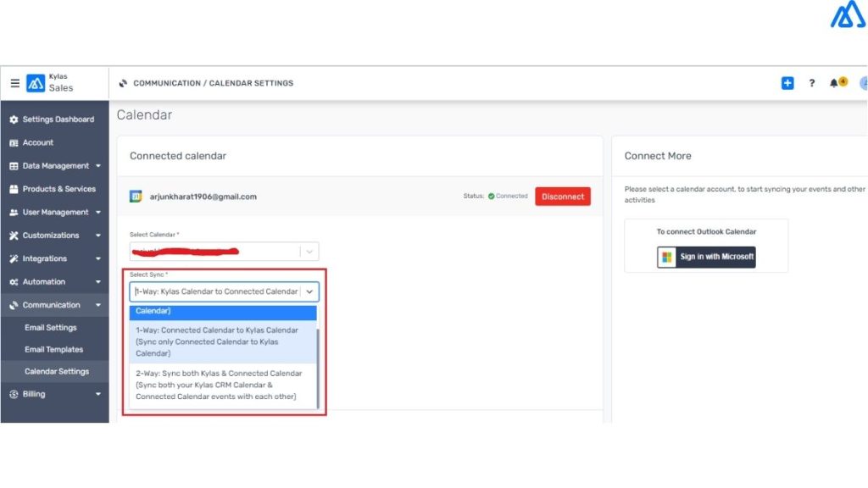Click the Google Calendar account icon

tap(136, 197)
